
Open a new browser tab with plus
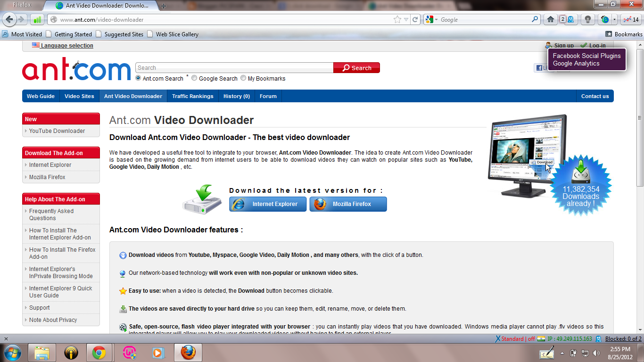(x=164, y=6)
